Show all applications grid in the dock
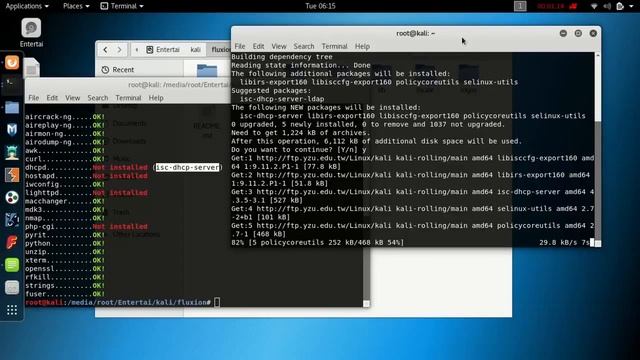 [x=12, y=310]
